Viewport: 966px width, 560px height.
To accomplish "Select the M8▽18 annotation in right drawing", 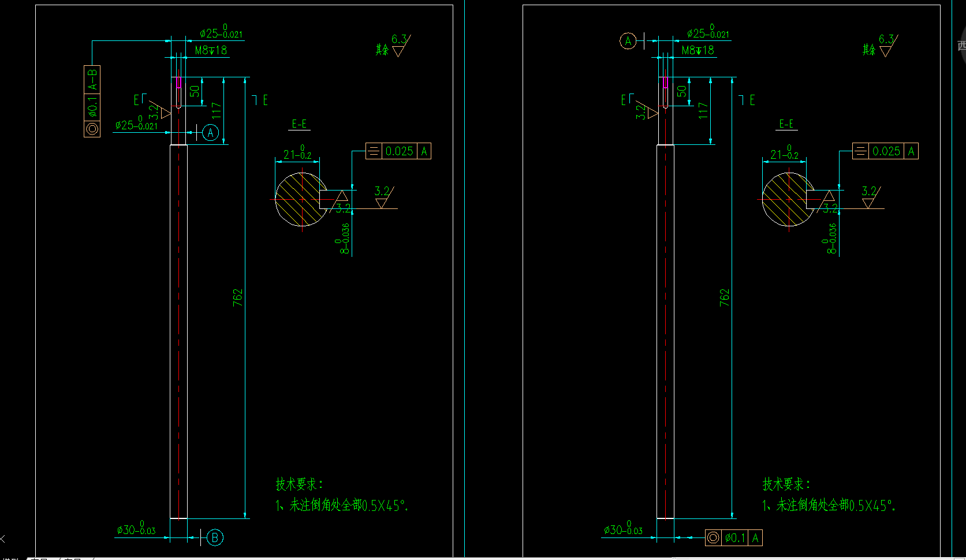I will 698,51.
